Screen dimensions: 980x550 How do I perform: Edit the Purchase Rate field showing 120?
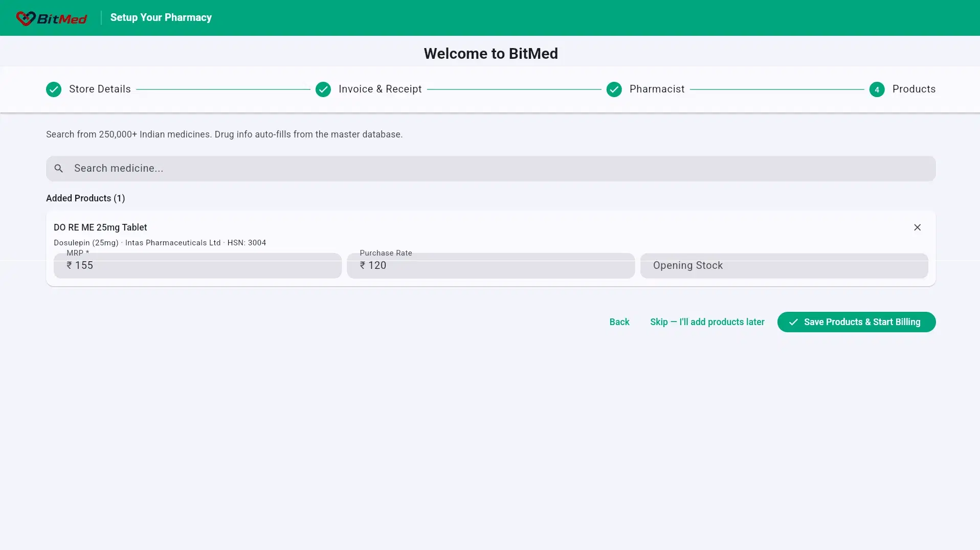click(x=491, y=265)
